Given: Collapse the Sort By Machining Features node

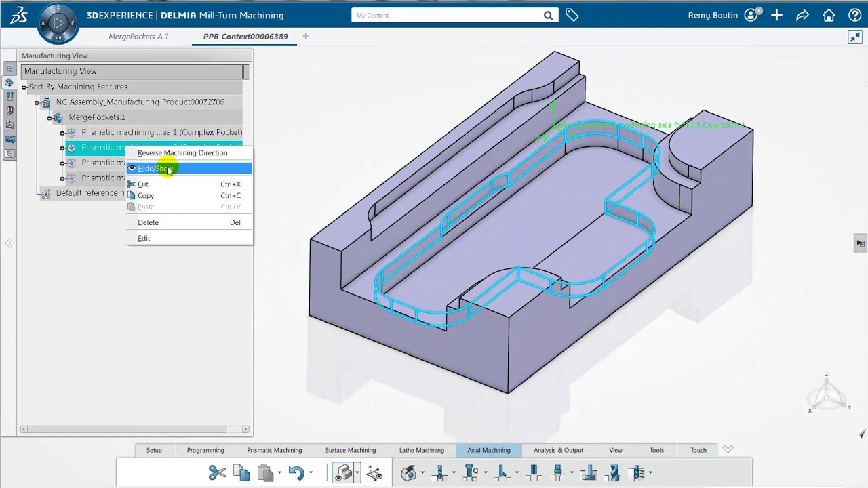Looking at the screenshot, I should (24, 87).
